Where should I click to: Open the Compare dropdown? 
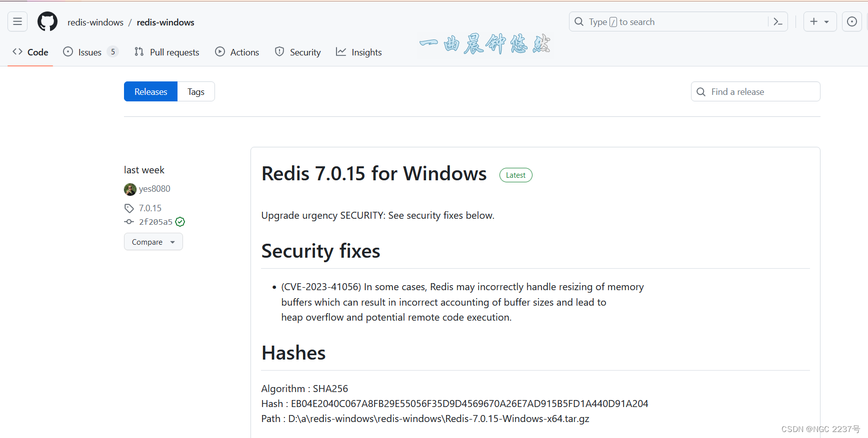click(x=153, y=242)
